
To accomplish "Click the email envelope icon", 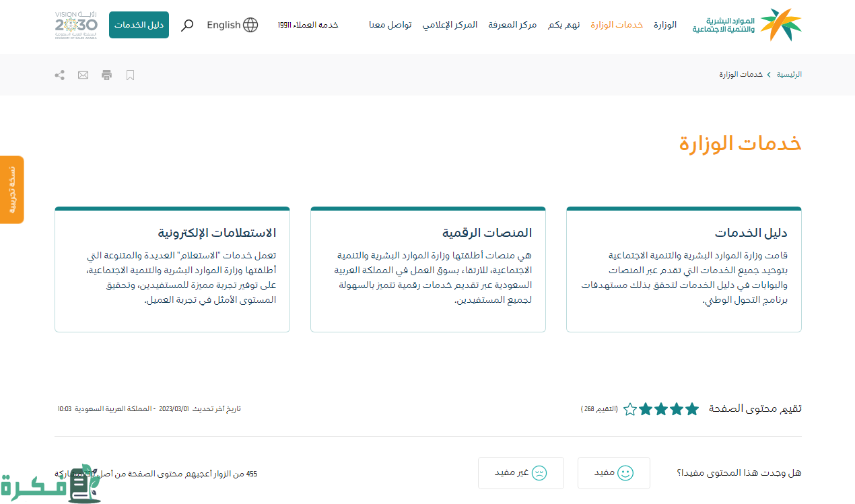I will coord(83,75).
